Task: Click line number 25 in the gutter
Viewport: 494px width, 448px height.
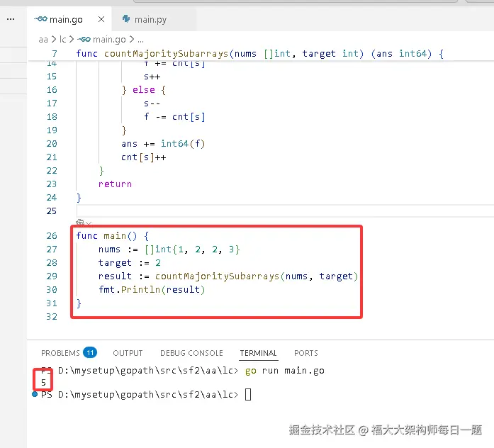Action: [51, 211]
